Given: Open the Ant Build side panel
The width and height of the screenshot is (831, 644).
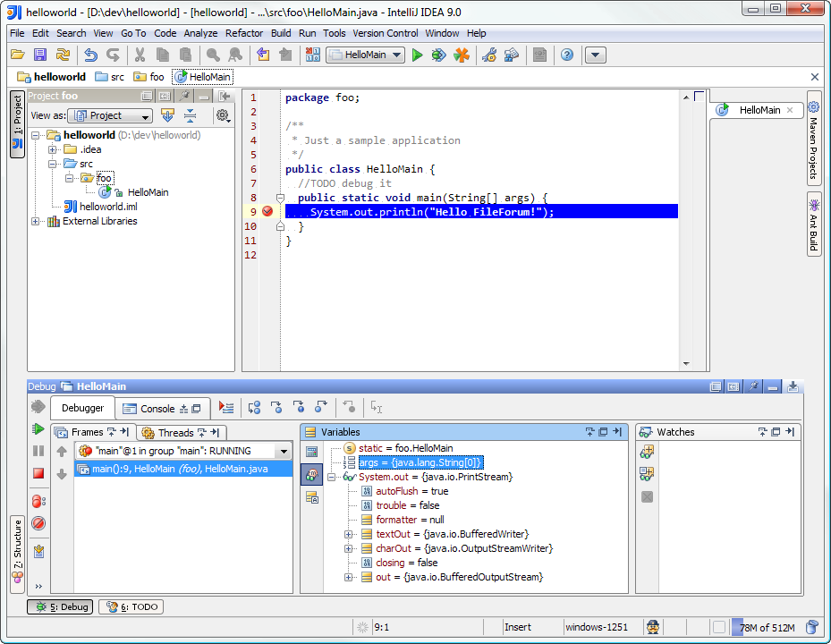Looking at the screenshot, I should (x=813, y=225).
